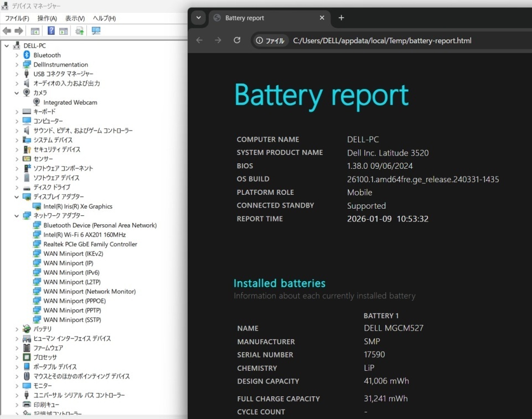Select Intel(R) Iris(R) Xe Graphics adapter
This screenshot has height=419, width=532.
pyautogui.click(x=78, y=206)
